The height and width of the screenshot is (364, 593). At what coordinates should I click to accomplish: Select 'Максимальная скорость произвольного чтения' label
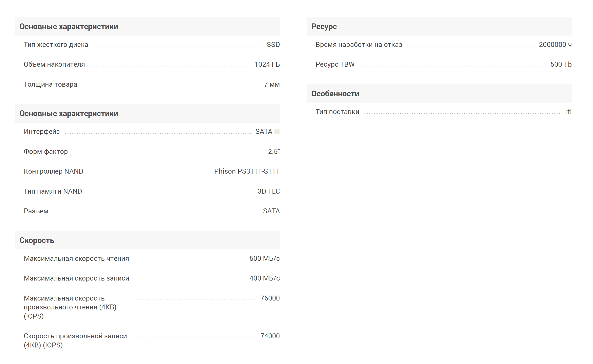click(70, 307)
